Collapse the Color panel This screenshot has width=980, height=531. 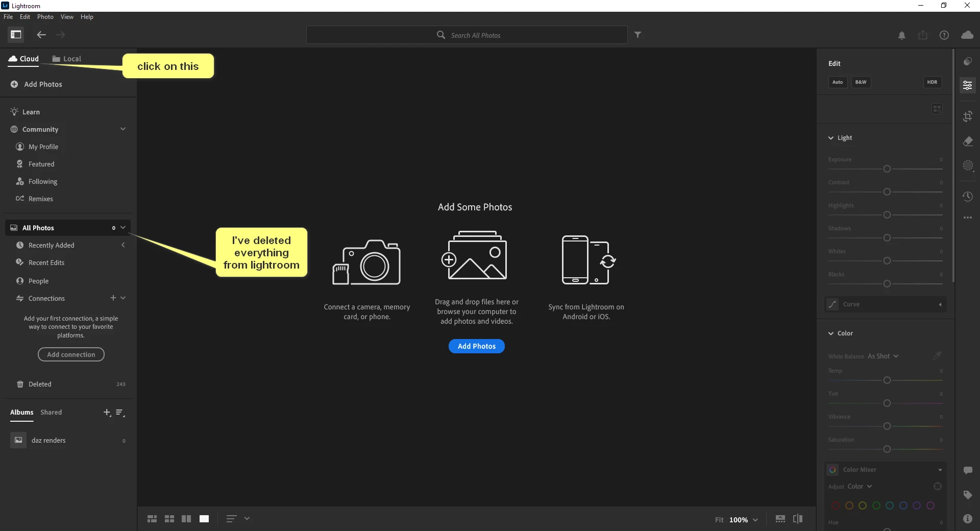pos(831,333)
